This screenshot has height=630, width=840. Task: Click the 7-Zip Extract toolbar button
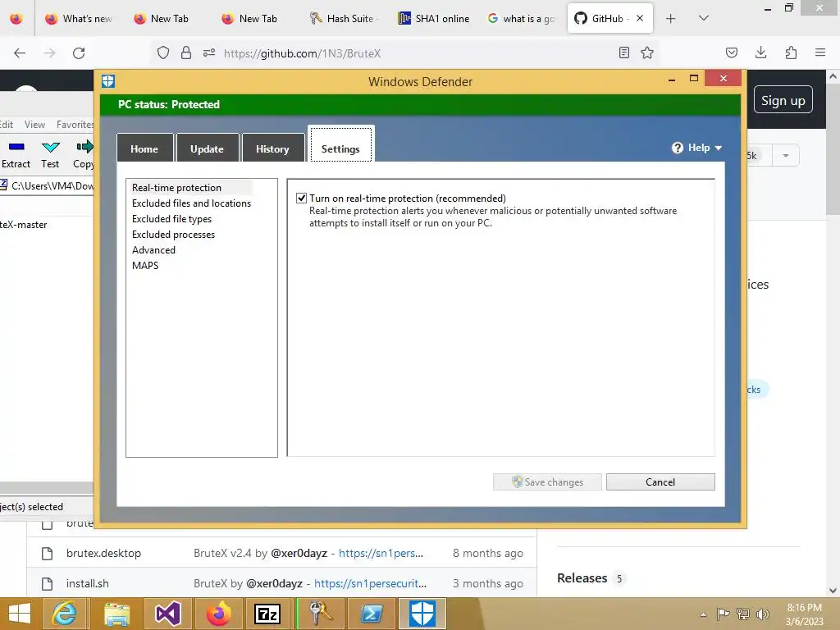pos(16,154)
